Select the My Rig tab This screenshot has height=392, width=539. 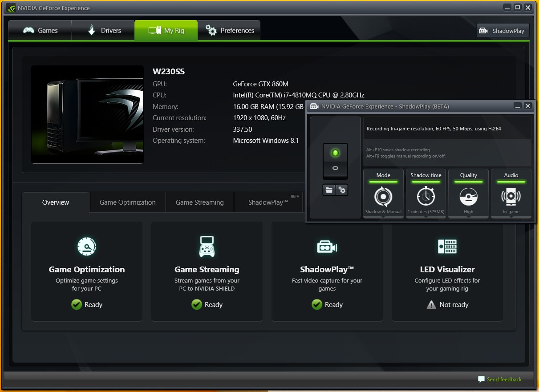click(x=166, y=30)
